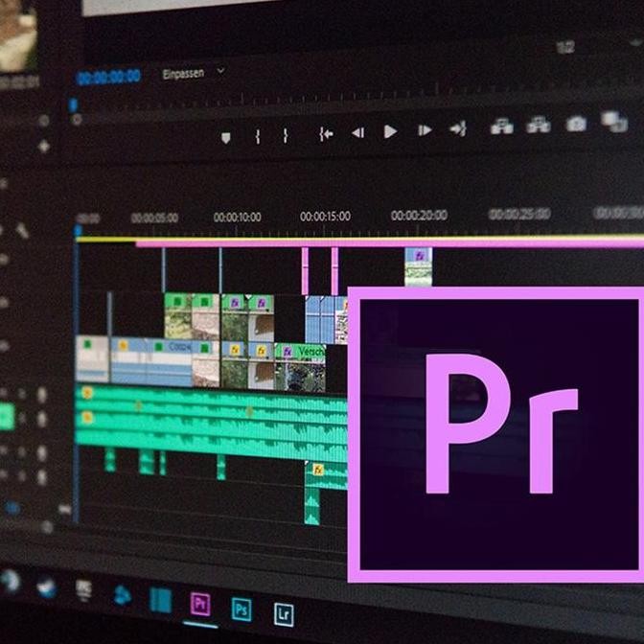Open Lightroom from the taskbar

(284, 614)
